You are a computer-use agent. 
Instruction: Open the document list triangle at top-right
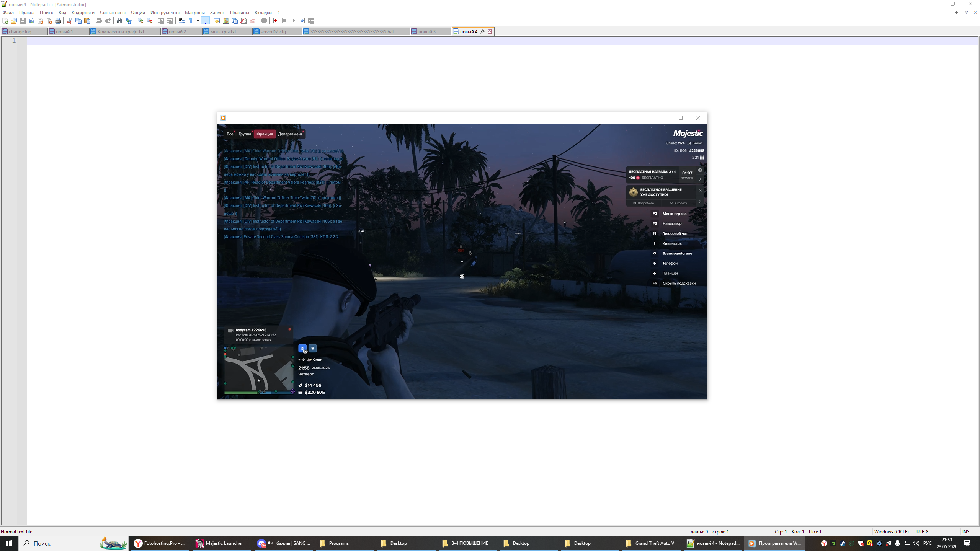click(966, 13)
